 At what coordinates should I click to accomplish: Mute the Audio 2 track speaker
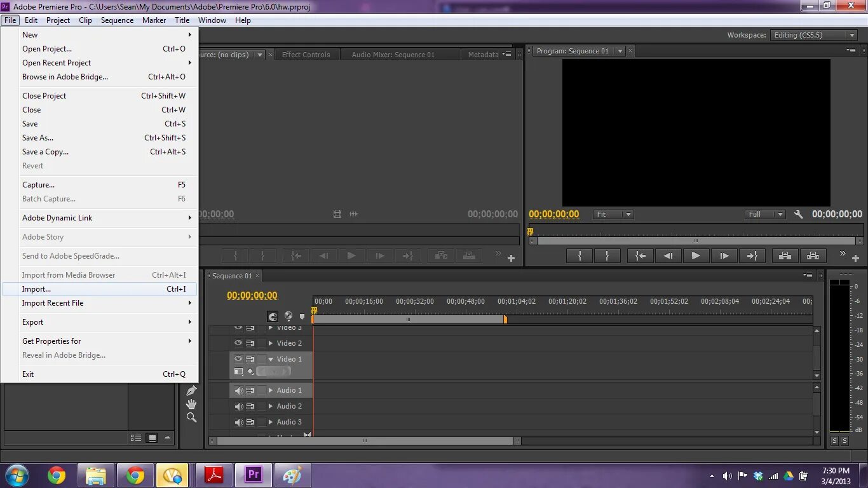pyautogui.click(x=239, y=406)
